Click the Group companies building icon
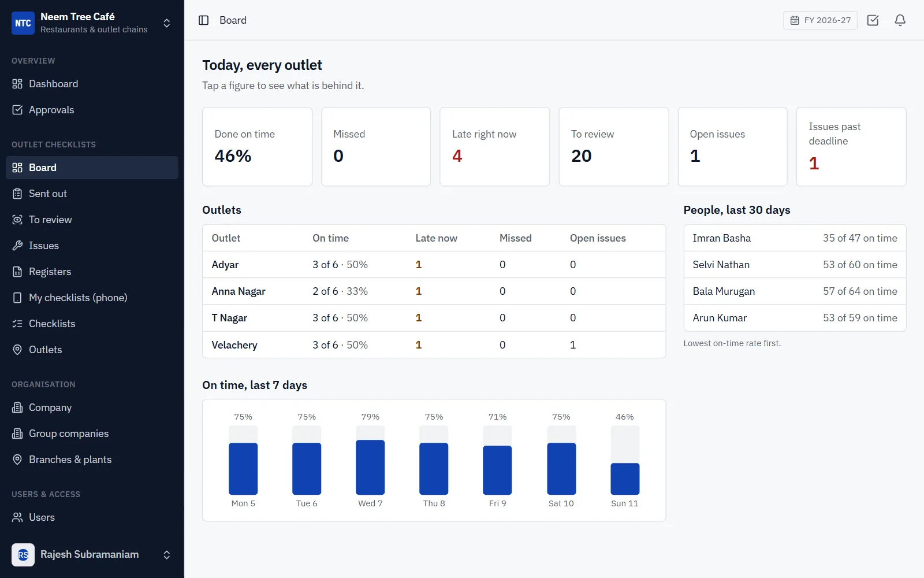Image resolution: width=924 pixels, height=578 pixels. point(17,433)
